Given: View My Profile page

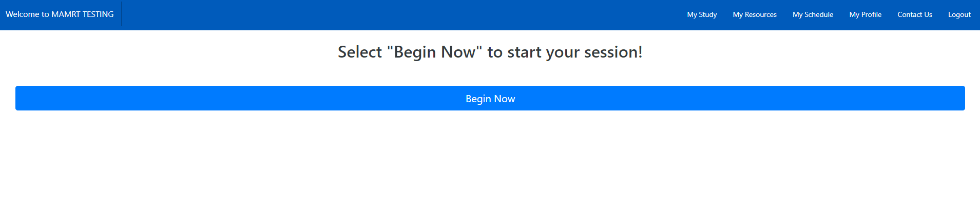Looking at the screenshot, I should (865, 14).
